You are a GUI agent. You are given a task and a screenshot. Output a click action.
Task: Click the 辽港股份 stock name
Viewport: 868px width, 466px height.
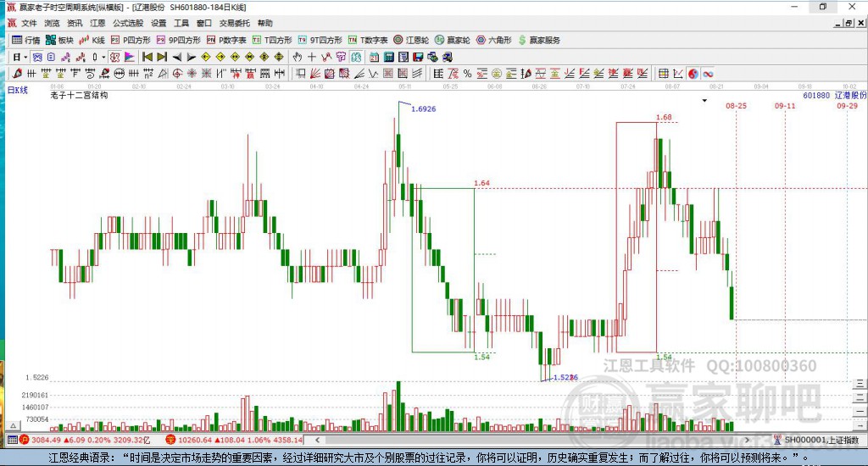click(x=851, y=95)
